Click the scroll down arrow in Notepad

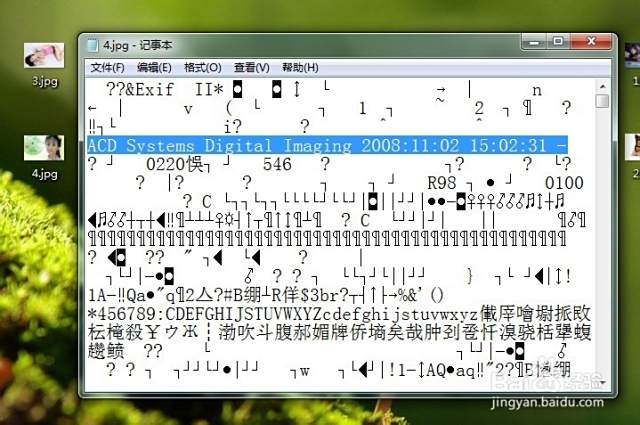602,383
